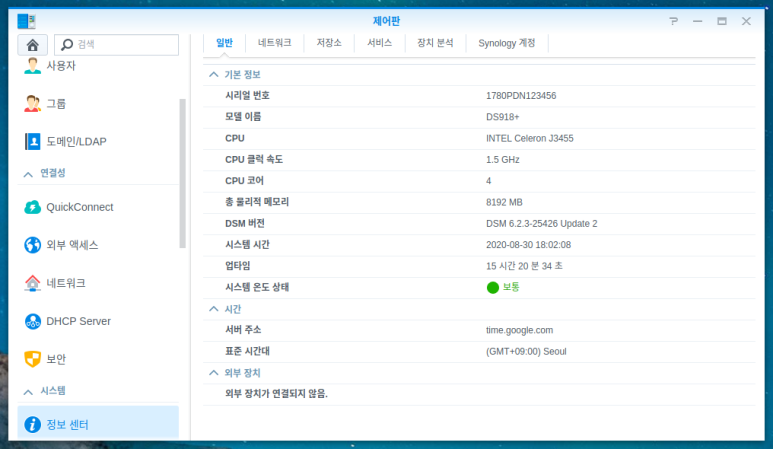Viewport: 773px width, 449px height.
Task: Maximize the Control Panel window
Action: point(722,21)
